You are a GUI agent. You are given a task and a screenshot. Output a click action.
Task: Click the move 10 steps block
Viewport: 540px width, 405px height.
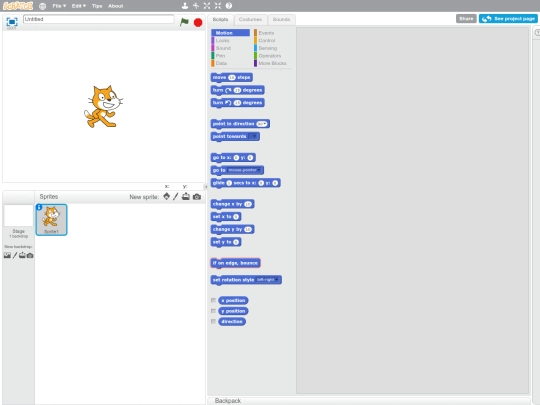[x=231, y=77]
